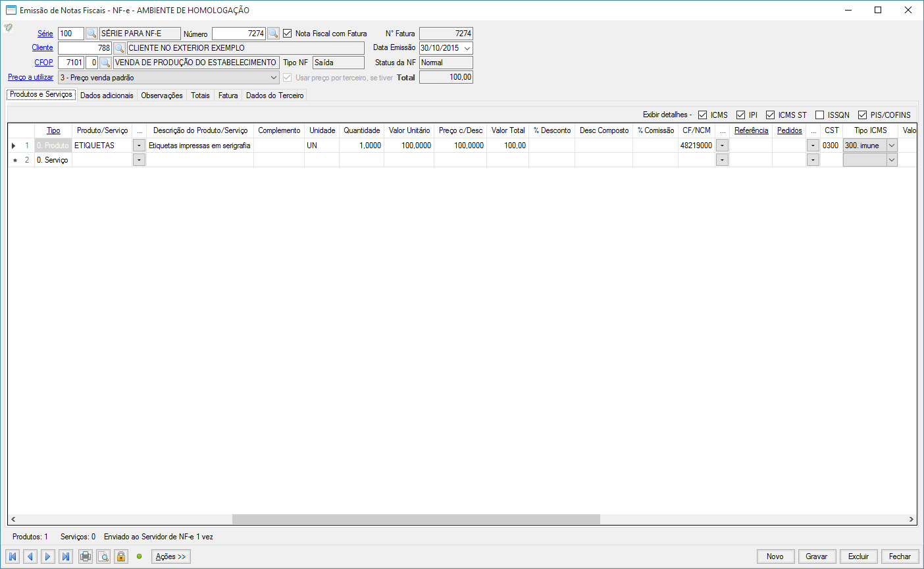The height and width of the screenshot is (569, 924).
Task: Click the Excluir button
Action: 858,556
